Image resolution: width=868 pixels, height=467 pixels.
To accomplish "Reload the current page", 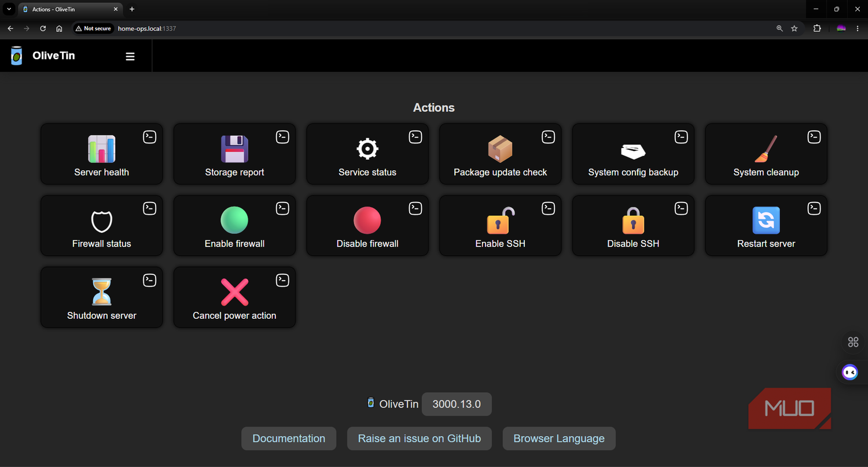I will coord(43,28).
